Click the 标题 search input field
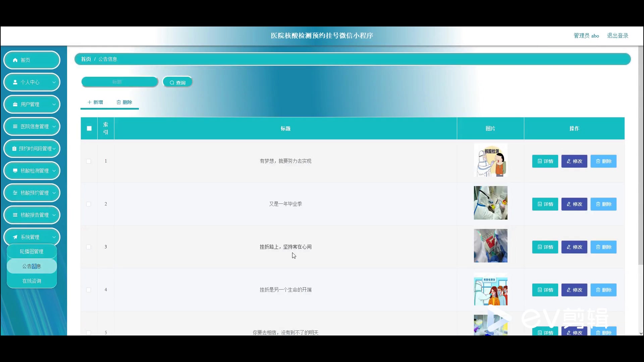The image size is (644, 362). point(119,82)
